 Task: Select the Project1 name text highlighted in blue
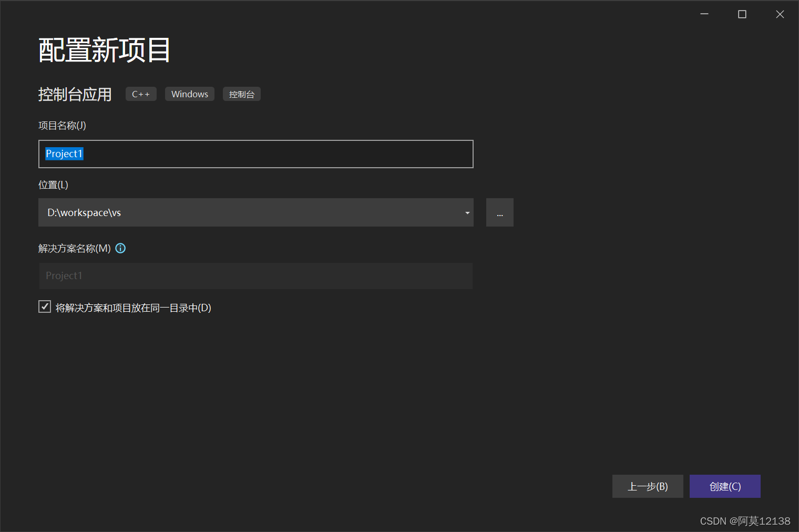click(x=64, y=154)
